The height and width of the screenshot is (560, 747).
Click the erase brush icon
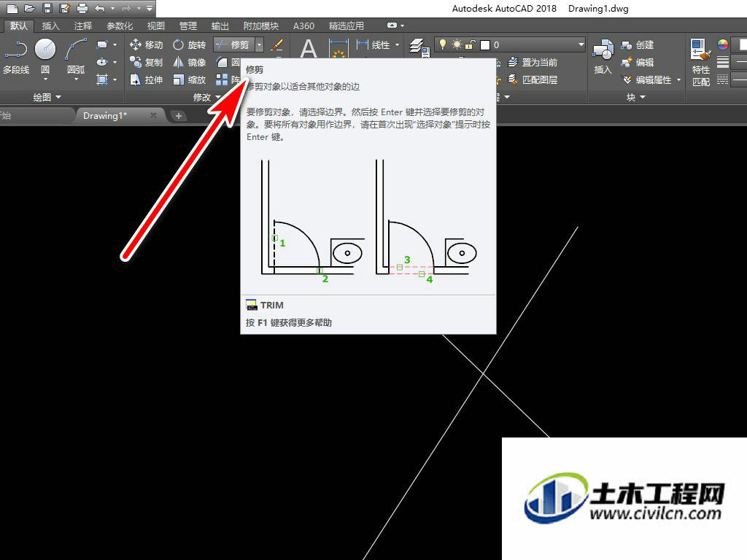coord(276,44)
